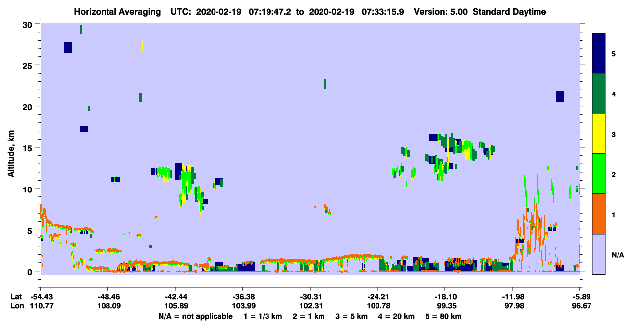The image size is (644, 330).
Task: Click legend text 'N/A = not applicable'
Action: click(196, 316)
